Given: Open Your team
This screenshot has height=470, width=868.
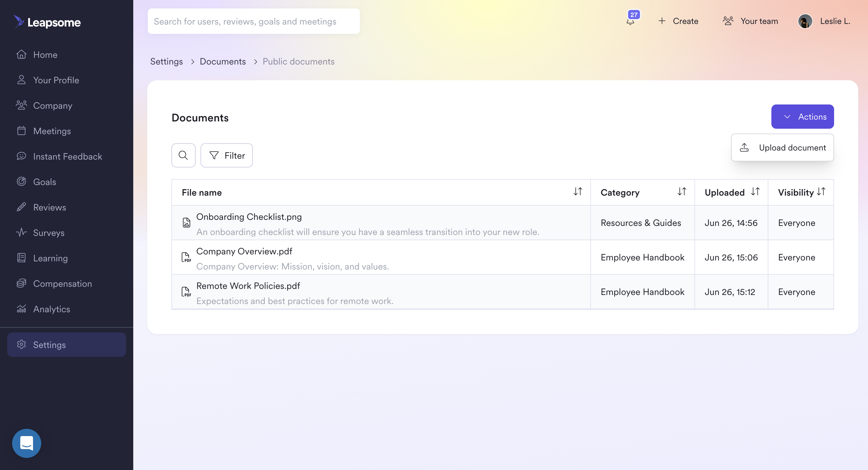Looking at the screenshot, I should coord(750,21).
